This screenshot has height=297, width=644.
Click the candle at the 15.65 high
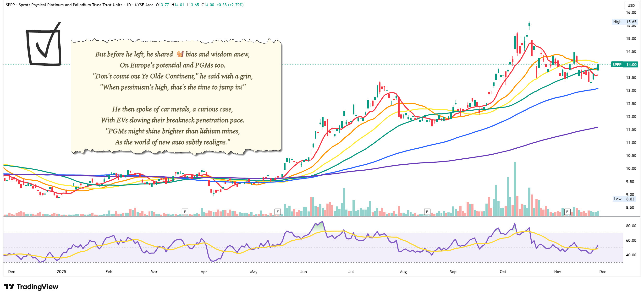tap(529, 25)
